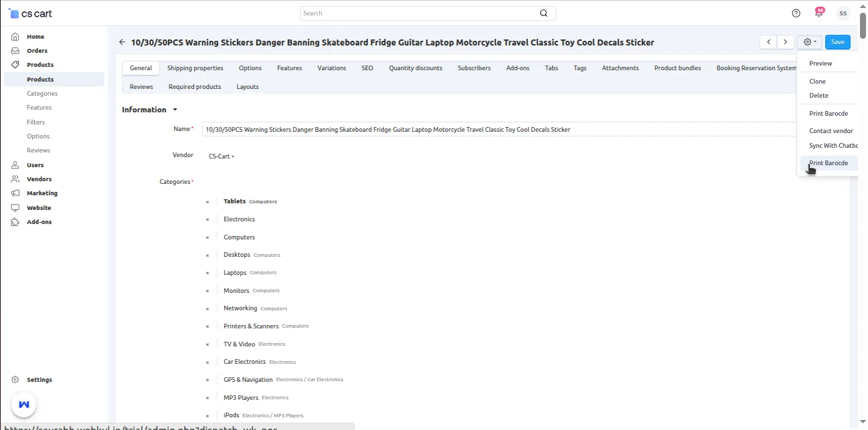Go back using the left arrow beside product title
Viewport: 868px width, 430px height.
point(122,42)
